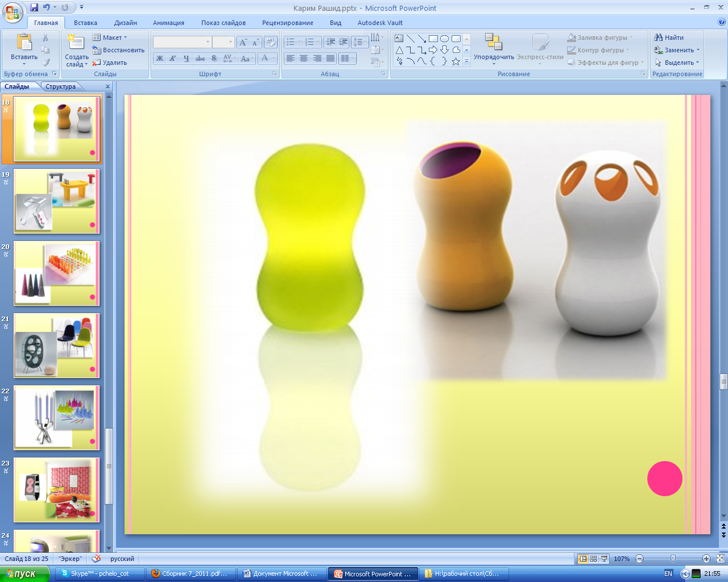728x582 pixels.
Task: Open the Вставка ribbon tab
Action: [85, 23]
